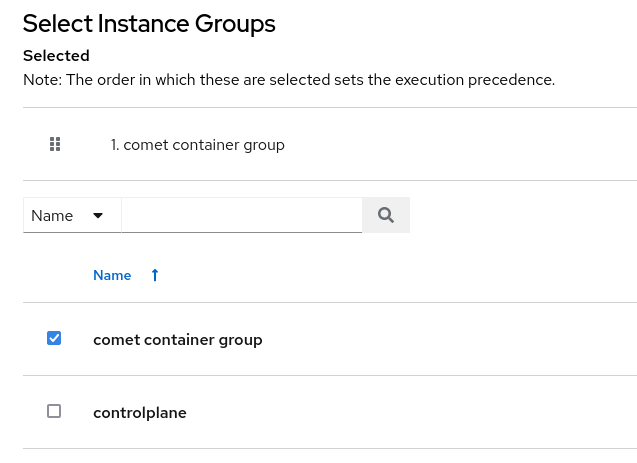Sort by the Name column header

[112, 275]
